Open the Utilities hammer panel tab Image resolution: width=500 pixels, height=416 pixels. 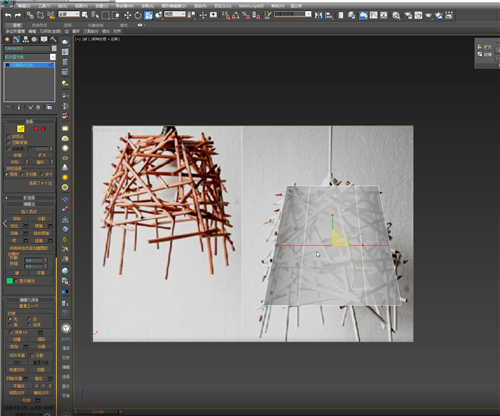click(x=53, y=39)
